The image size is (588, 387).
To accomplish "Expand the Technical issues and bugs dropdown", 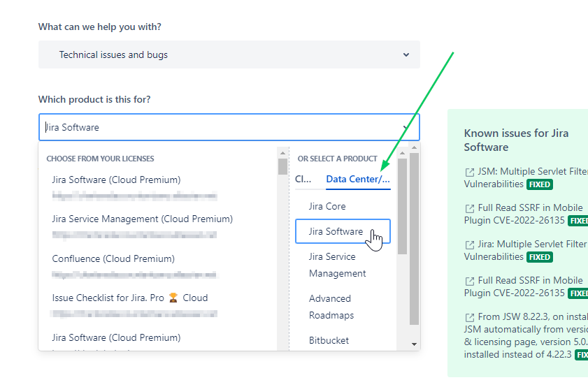I will click(229, 54).
